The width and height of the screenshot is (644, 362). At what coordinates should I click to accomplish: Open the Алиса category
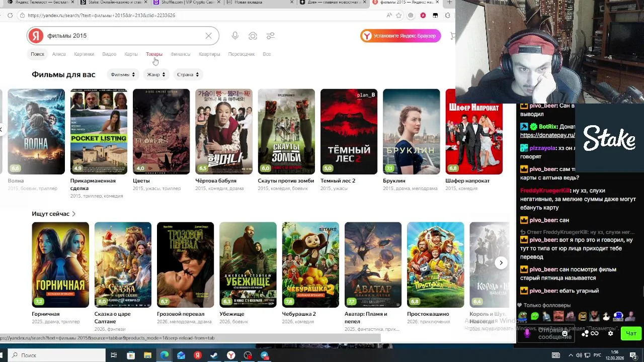tap(59, 54)
